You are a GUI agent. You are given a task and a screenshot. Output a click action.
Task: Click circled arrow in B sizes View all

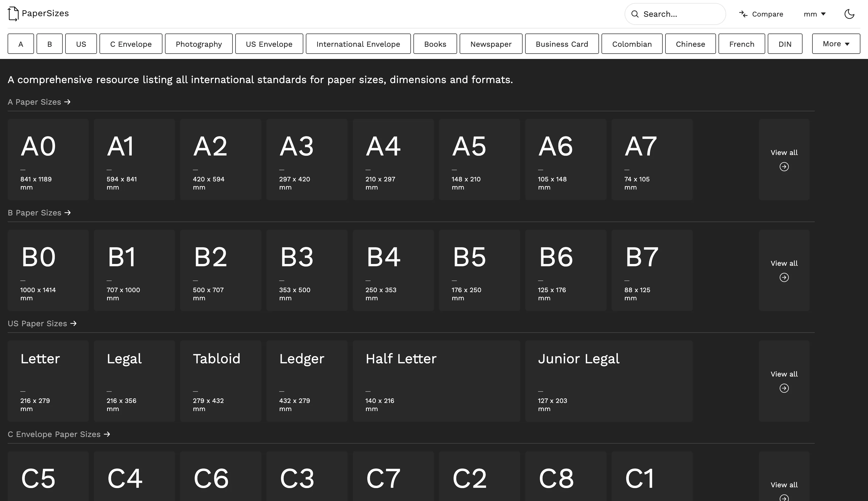click(784, 278)
